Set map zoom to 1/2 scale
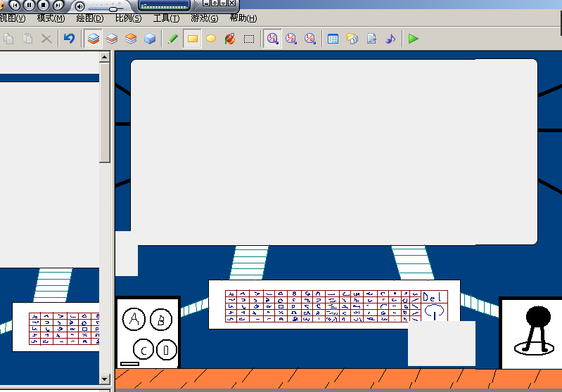562x392 pixels. (291, 39)
